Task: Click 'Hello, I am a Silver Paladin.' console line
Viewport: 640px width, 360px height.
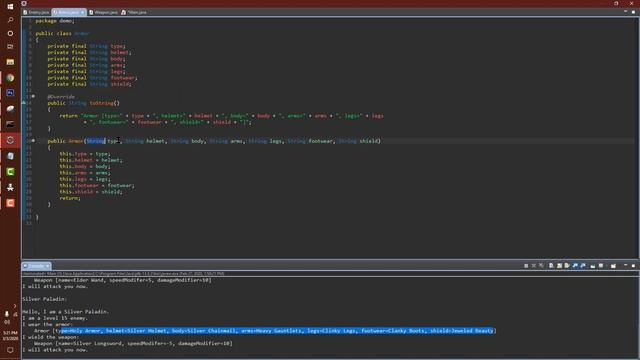Action: [x=66, y=311]
